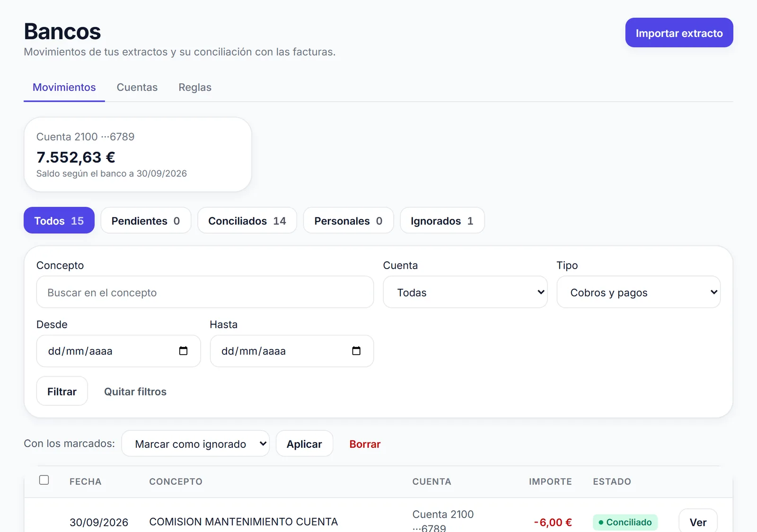Click the COMISION MANTENIMIENTO CUENTA concept text
Viewport: 757px width, 532px height.
point(244,522)
